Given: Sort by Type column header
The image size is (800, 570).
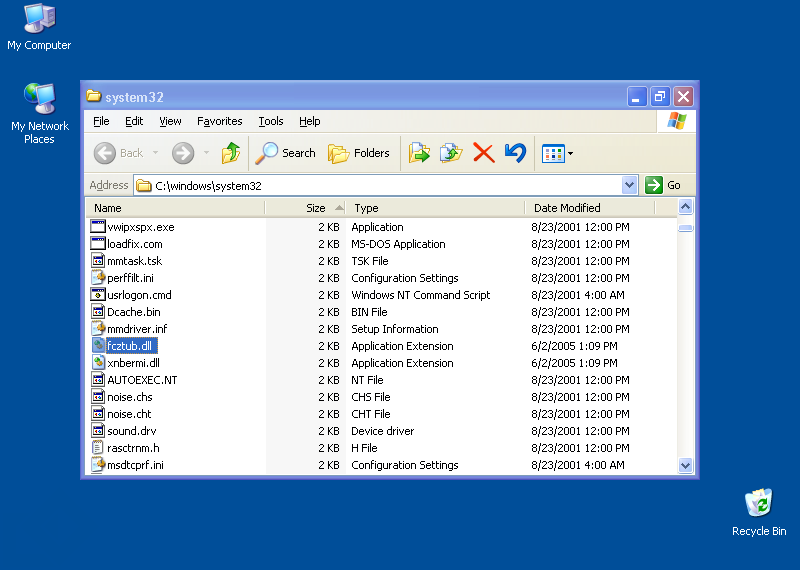Looking at the screenshot, I should pos(435,208).
